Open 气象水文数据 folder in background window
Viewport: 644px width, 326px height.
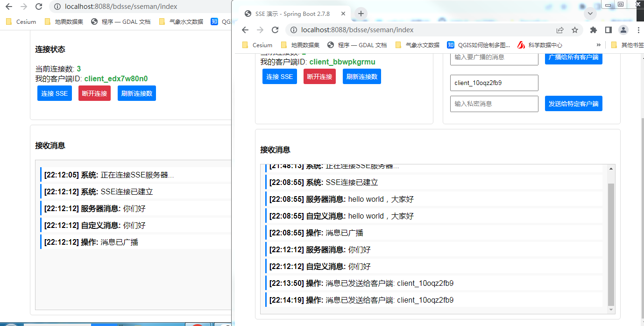pos(181,21)
